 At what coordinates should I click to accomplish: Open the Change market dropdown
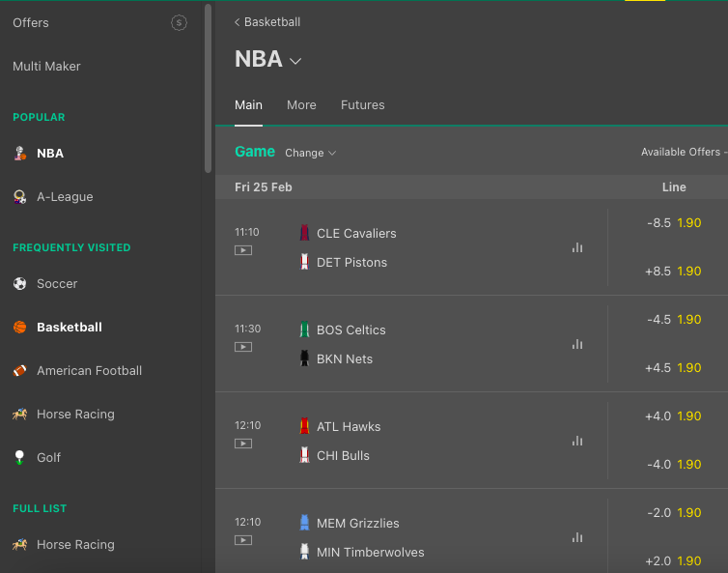click(310, 153)
